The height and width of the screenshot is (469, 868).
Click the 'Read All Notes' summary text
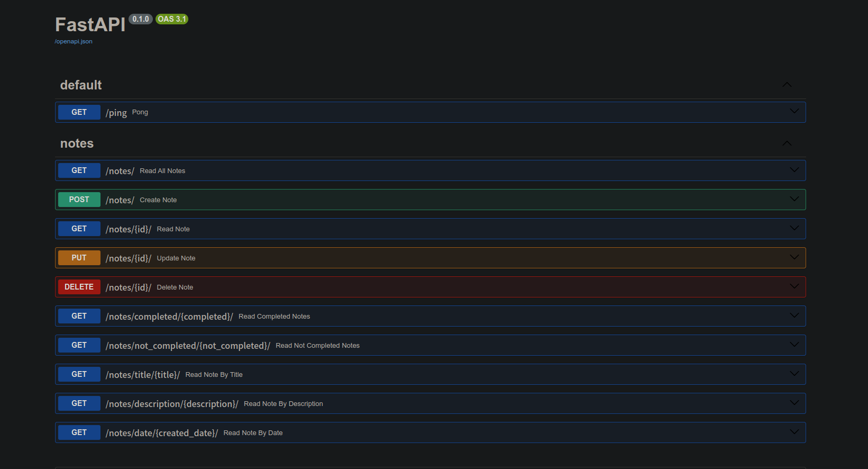tap(162, 171)
